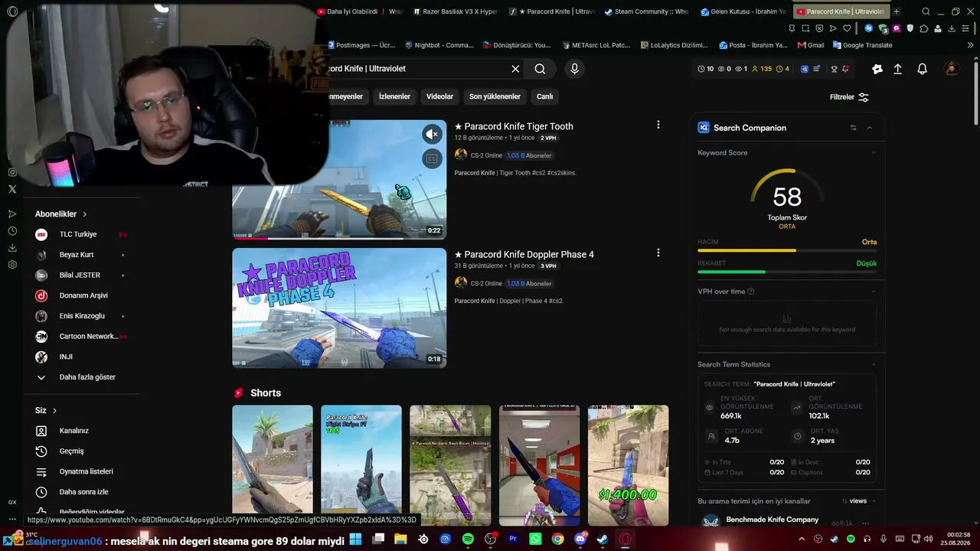Screen dimensions: 980x551
Task: Play the Paracord Knife Tiger Tooth thumbnail
Action: (x=339, y=180)
